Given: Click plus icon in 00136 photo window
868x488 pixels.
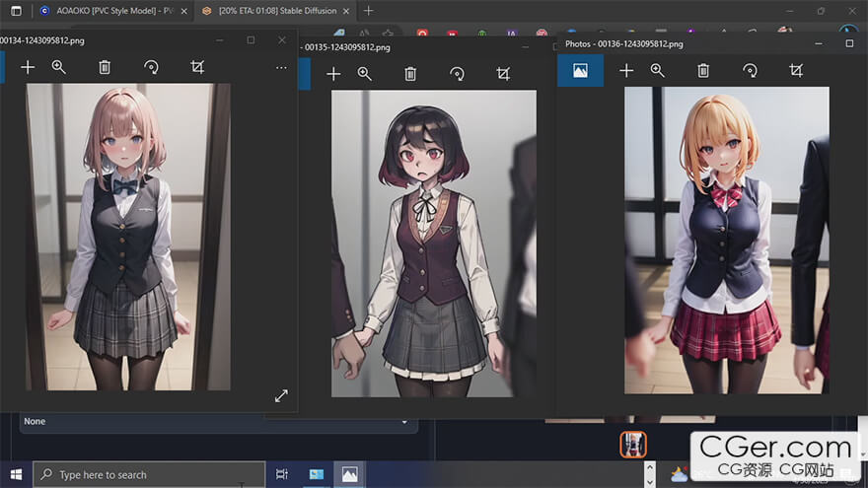Looking at the screenshot, I should (626, 70).
